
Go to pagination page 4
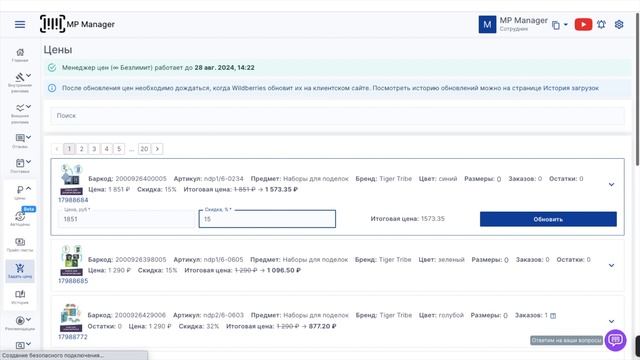(x=107, y=149)
